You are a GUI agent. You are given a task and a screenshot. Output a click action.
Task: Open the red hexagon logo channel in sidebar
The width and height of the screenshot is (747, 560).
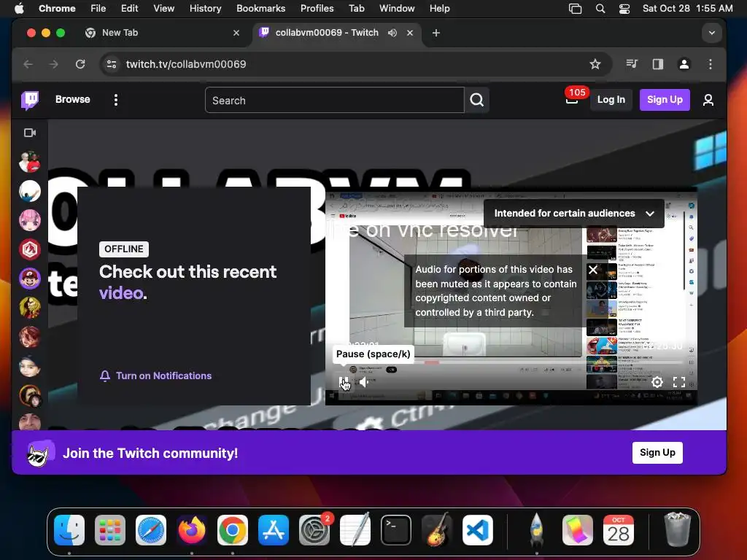[x=29, y=249]
